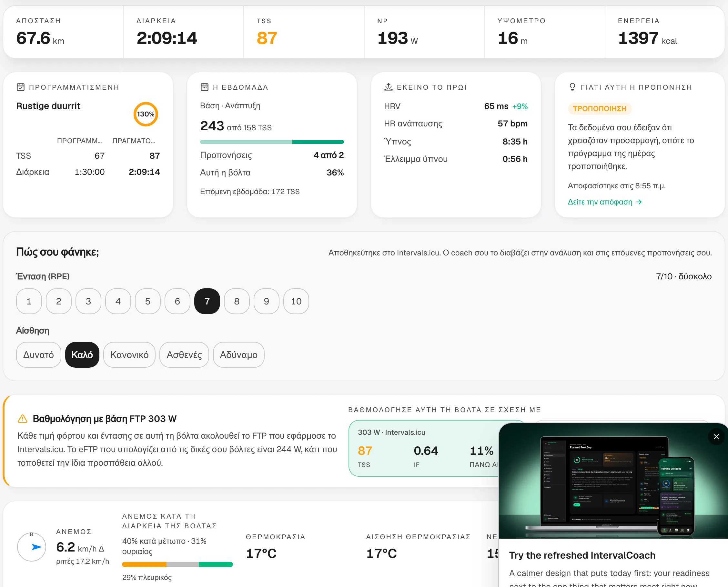This screenshot has width=728, height=587.
Task: Click the TSS 87 summary value
Action: tap(267, 38)
